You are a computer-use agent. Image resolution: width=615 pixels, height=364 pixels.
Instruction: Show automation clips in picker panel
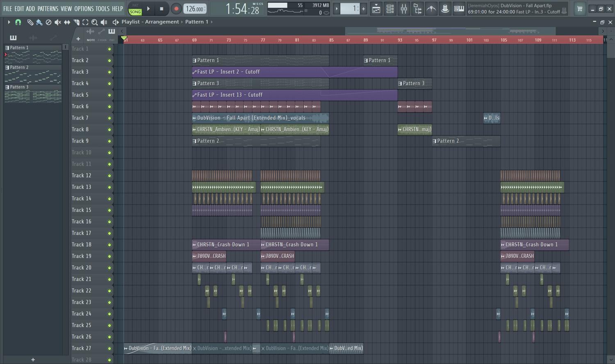pyautogui.click(x=53, y=38)
